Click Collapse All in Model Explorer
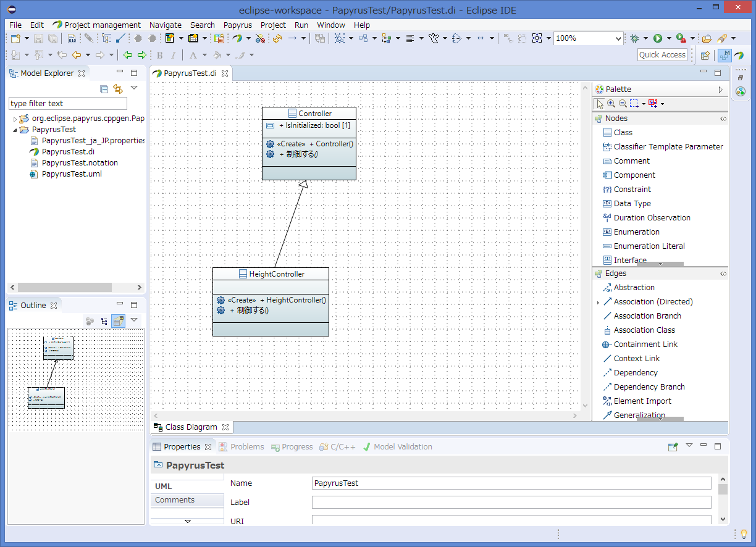 (104, 89)
